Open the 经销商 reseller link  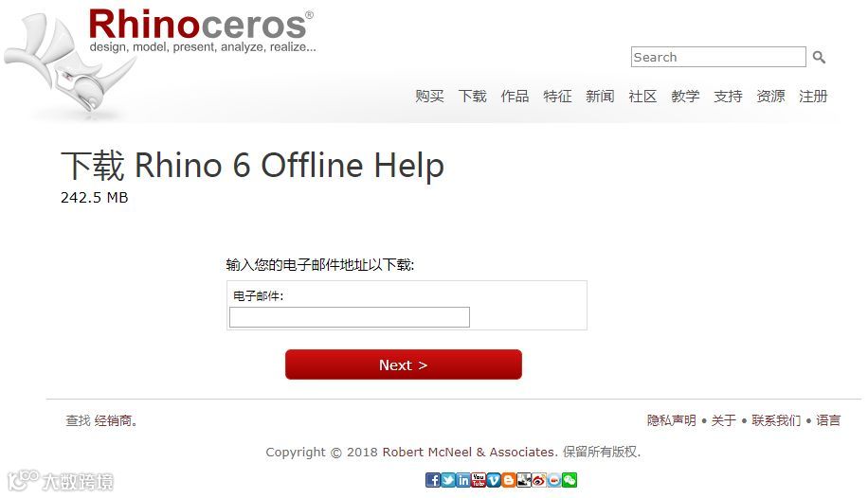tap(114, 420)
